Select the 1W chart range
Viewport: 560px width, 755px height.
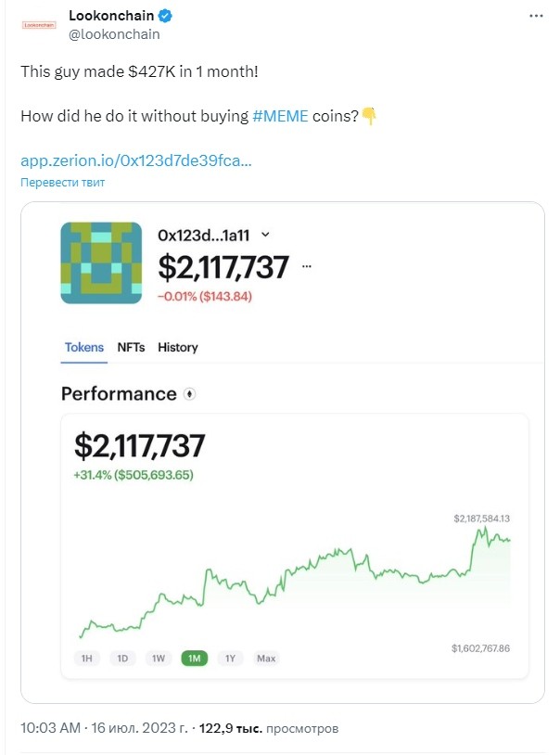tap(159, 659)
